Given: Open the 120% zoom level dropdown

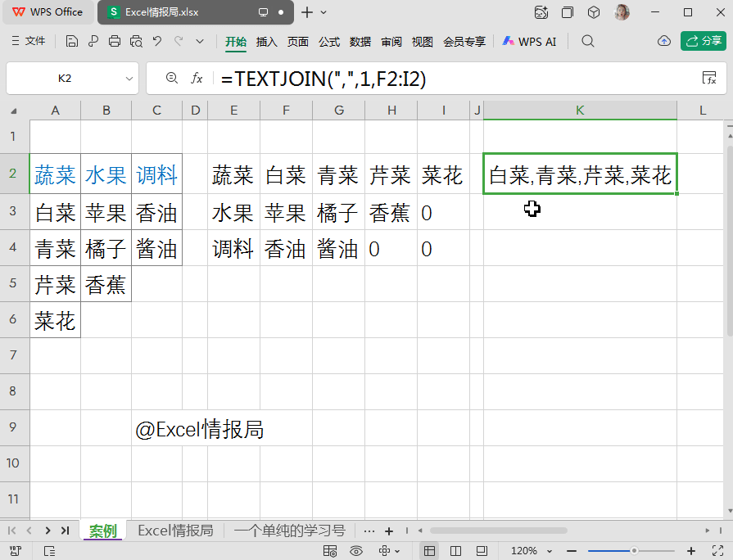Looking at the screenshot, I should point(532,551).
